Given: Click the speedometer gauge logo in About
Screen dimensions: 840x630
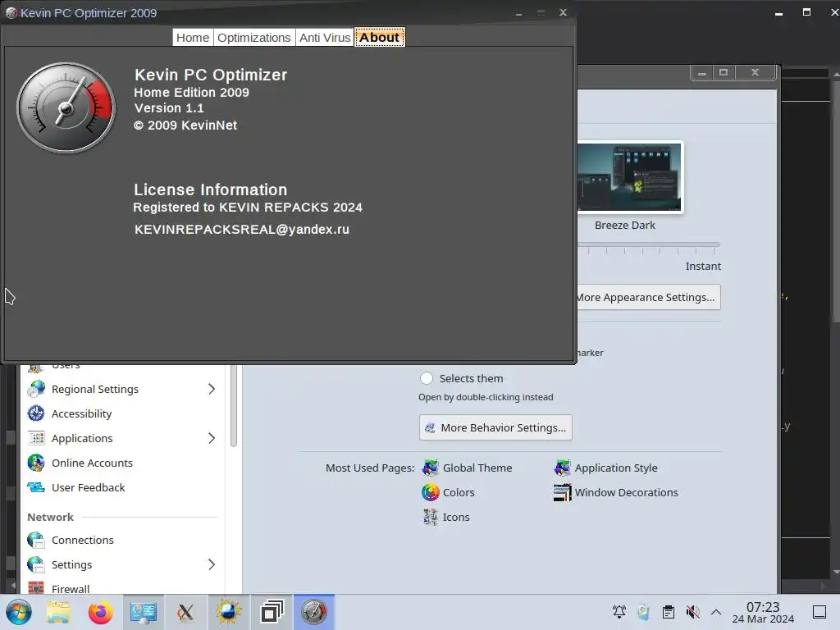Looking at the screenshot, I should pyautogui.click(x=66, y=107).
